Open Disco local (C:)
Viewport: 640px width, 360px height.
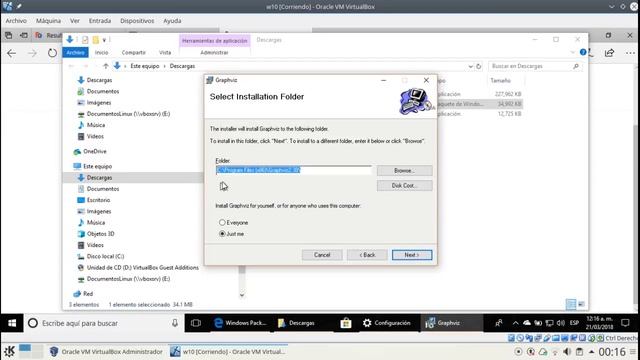pos(105,256)
